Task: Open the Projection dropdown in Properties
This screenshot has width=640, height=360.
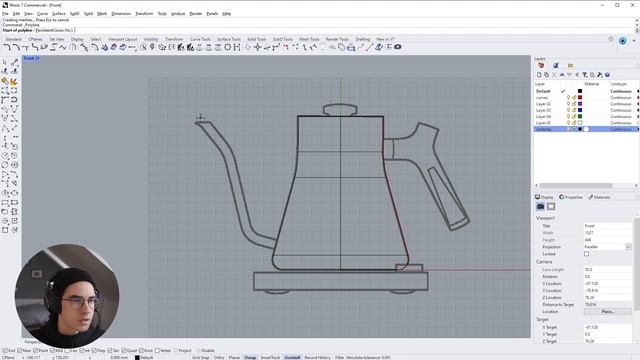Action: click(628, 247)
